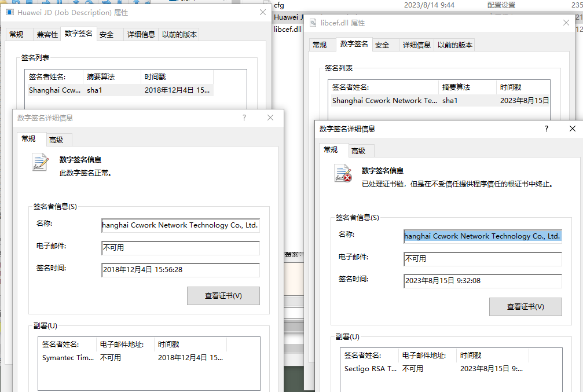
Task: Click signer name field in left details dialog
Action: pyautogui.click(x=180, y=225)
